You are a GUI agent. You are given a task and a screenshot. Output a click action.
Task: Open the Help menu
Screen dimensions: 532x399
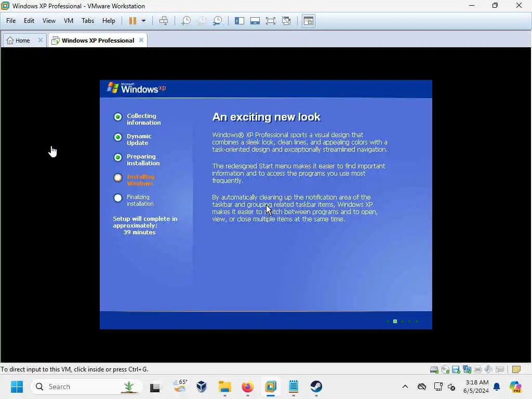(x=109, y=21)
